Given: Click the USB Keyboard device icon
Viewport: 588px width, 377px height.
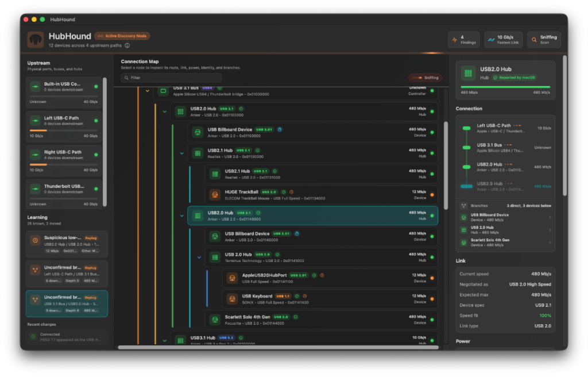Looking at the screenshot, I should pyautogui.click(x=232, y=299).
